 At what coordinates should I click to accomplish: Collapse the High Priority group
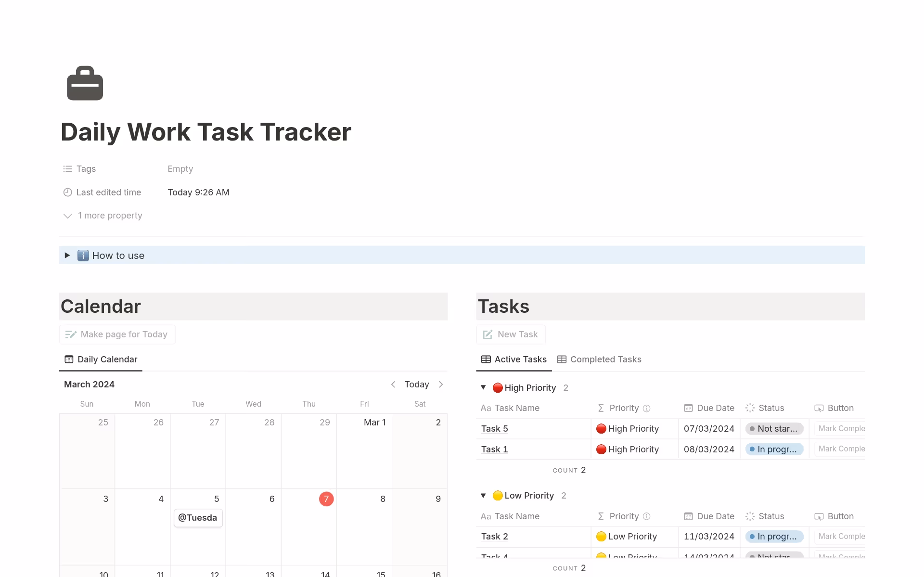click(483, 387)
